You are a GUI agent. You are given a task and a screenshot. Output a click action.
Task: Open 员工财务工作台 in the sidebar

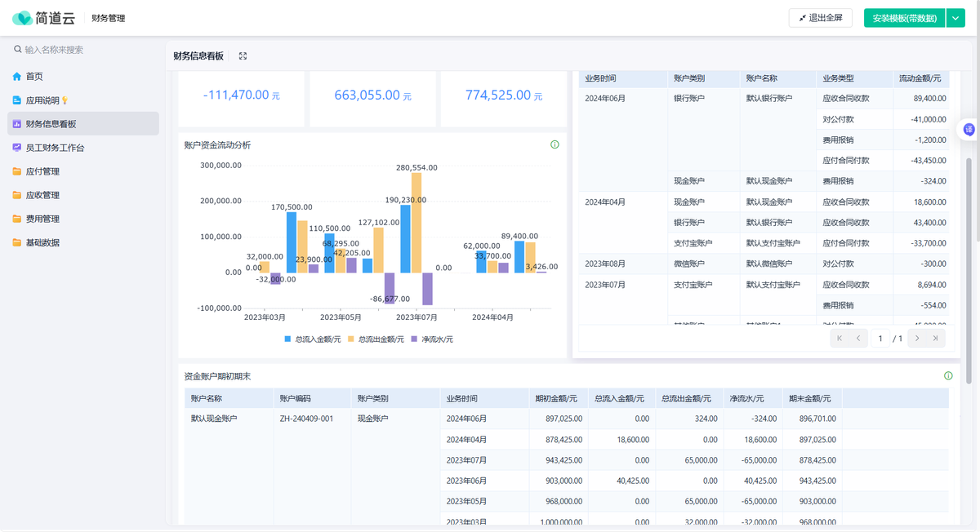point(55,148)
